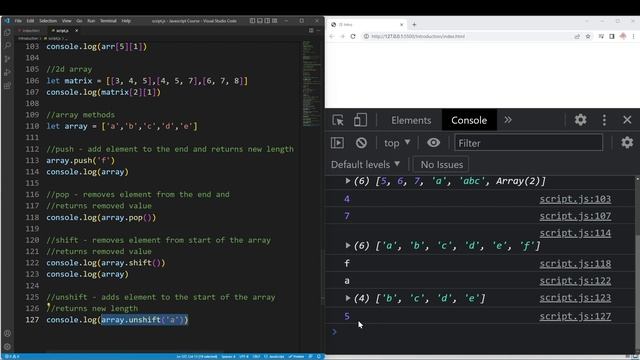Viewport: 640px width, 360px height.
Task: Open the Accounts icon in VS Code
Action: [7, 333]
